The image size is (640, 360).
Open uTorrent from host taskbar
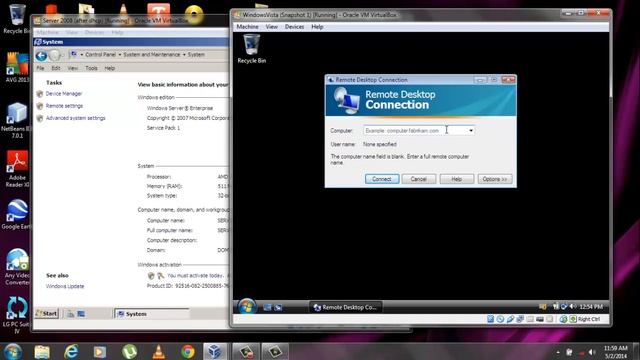pyautogui.click(x=129, y=351)
